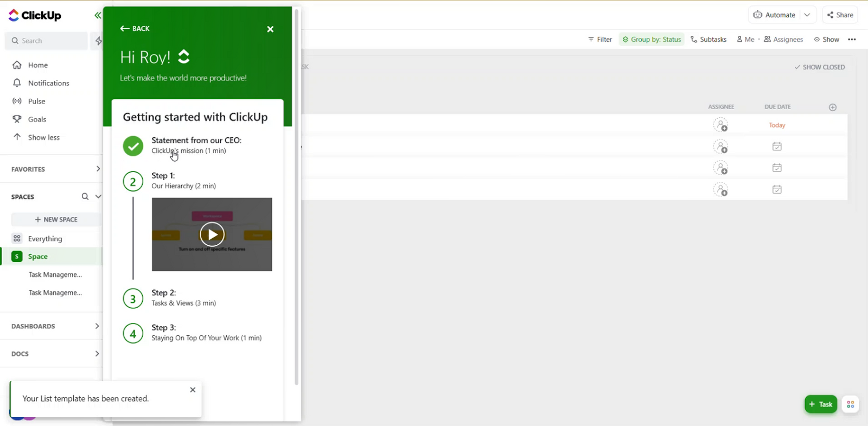
Task: Sort by the Assignee column header
Action: click(721, 107)
